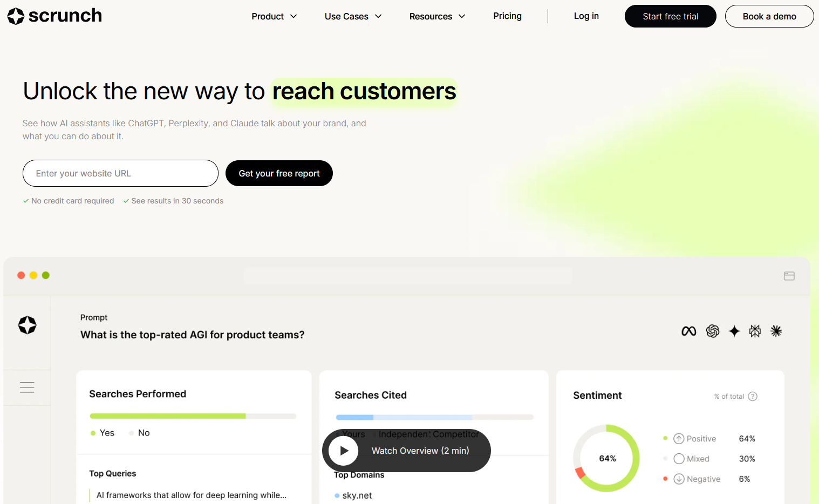Click the Searches Performed heading
The width and height of the screenshot is (819, 504).
(138, 394)
